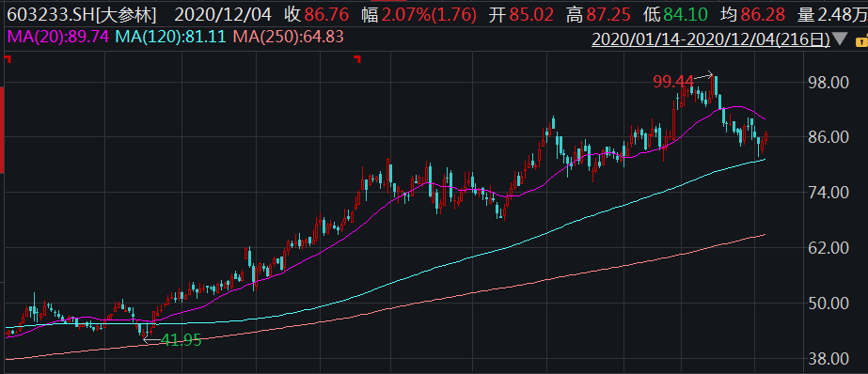Click the 74.00 price axis label
The height and width of the screenshot is (374, 868).
tap(829, 192)
